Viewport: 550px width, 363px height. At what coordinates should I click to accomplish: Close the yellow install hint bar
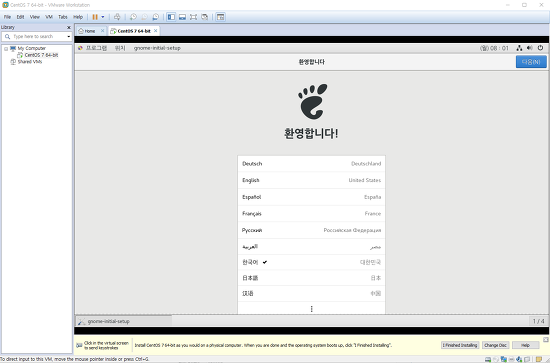(546, 340)
